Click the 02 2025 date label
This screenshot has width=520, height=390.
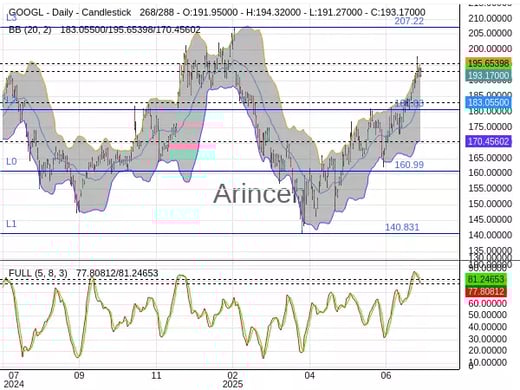tap(233, 380)
